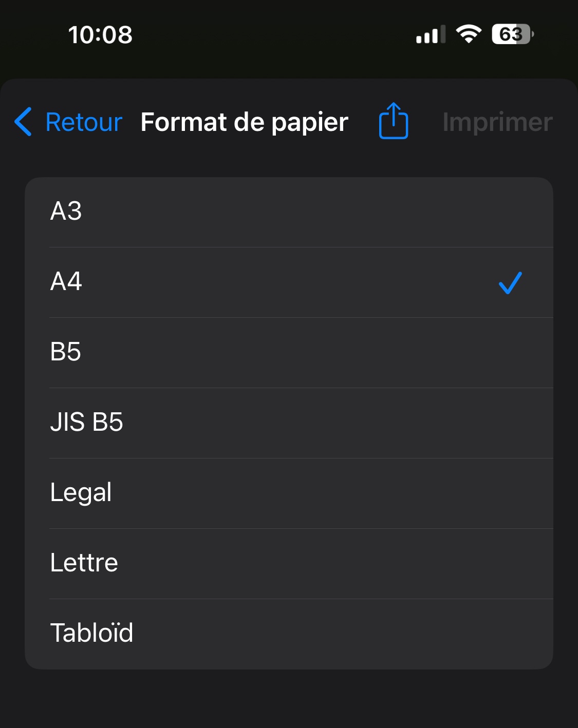
Task: Select A3 paper format
Action: (x=66, y=211)
